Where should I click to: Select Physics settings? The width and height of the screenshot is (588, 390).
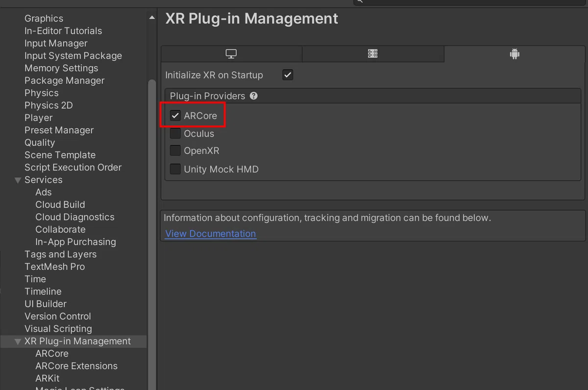pos(41,93)
